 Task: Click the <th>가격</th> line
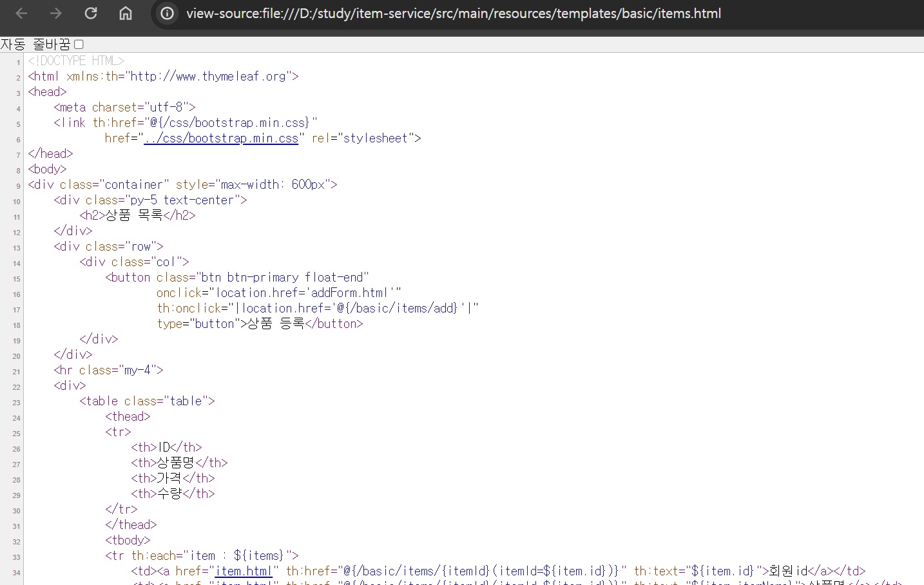coord(173,479)
